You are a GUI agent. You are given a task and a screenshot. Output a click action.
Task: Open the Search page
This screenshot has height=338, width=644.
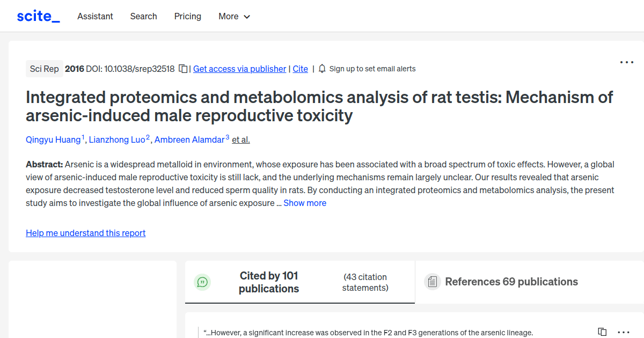[x=143, y=17]
